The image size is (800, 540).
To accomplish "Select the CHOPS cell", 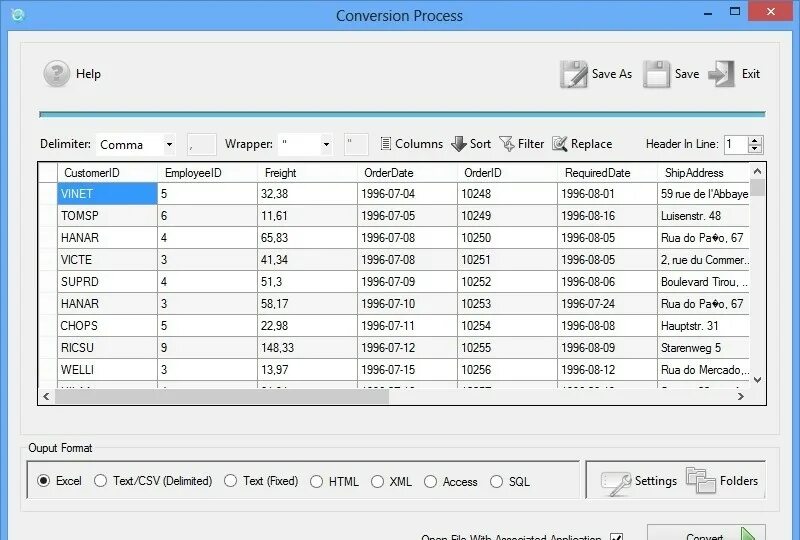I will [107, 326].
